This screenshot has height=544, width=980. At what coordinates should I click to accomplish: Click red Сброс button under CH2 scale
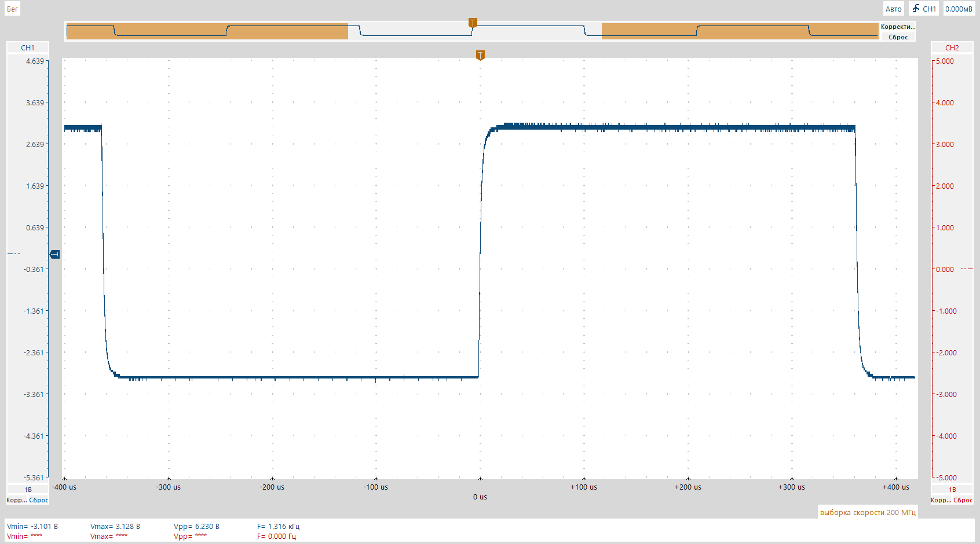tap(963, 500)
